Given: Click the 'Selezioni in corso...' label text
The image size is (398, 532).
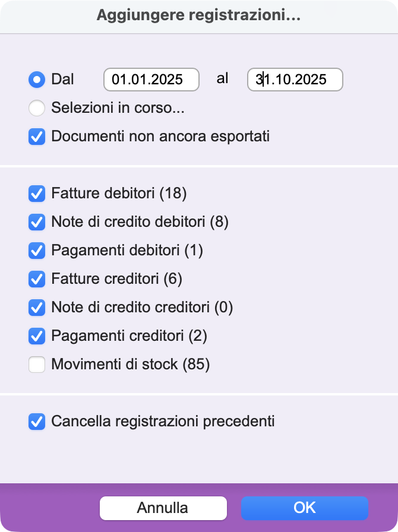Looking at the screenshot, I should [x=118, y=108].
